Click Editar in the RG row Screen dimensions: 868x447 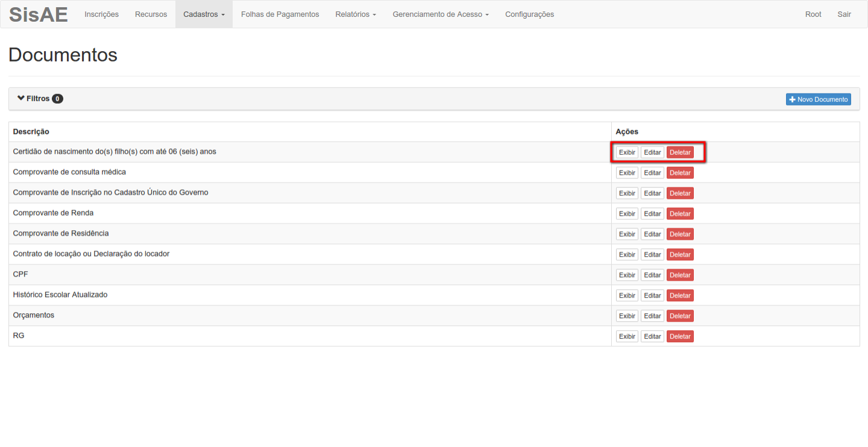[652, 337]
